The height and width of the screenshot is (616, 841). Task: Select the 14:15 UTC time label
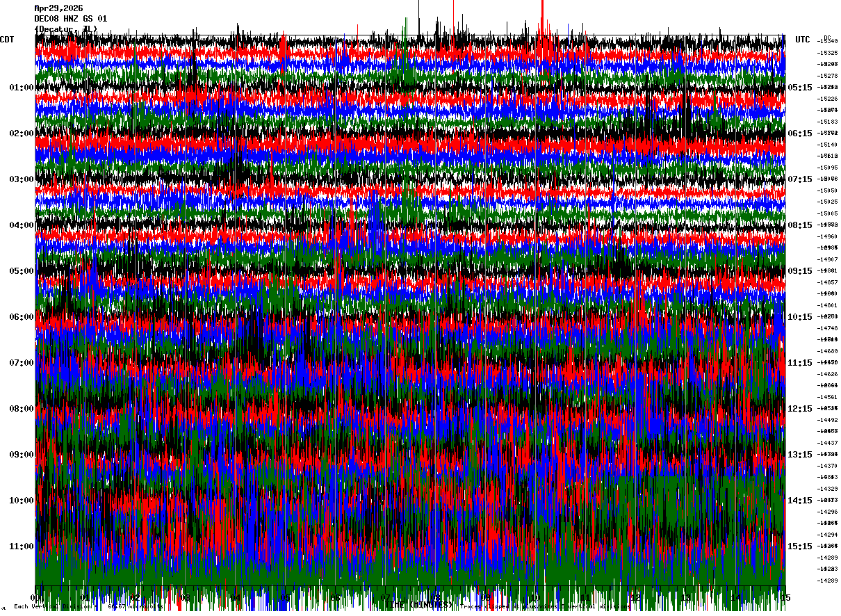pyautogui.click(x=800, y=501)
